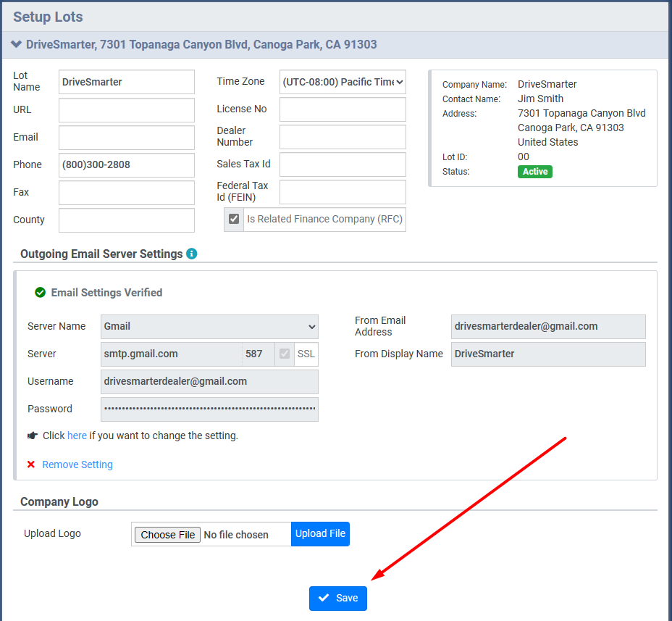Toggle Is Related Finance Company checkbox

coord(234,219)
